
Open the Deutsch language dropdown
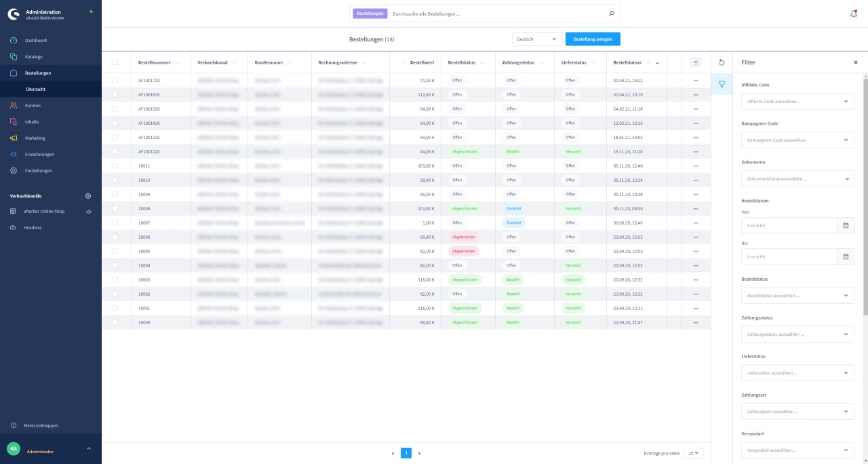tap(538, 39)
